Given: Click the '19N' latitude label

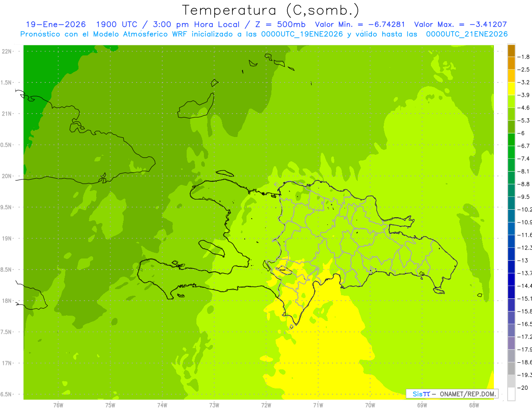Looking at the screenshot, I should [x=6, y=239].
